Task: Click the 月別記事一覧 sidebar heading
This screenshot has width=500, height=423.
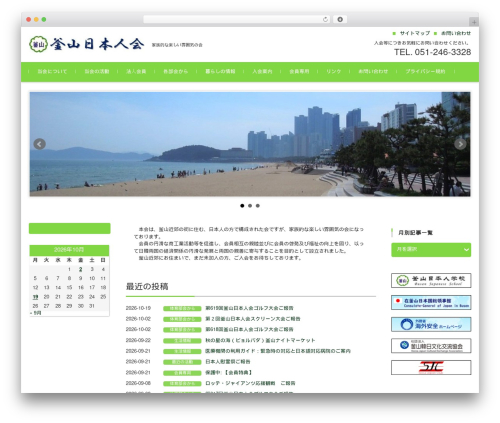Action: [x=415, y=232]
